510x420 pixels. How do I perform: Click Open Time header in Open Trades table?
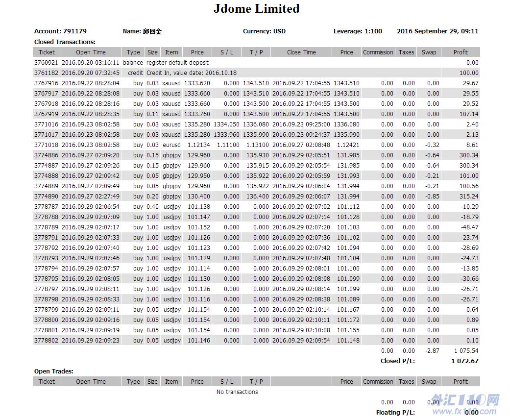pyautogui.click(x=91, y=382)
